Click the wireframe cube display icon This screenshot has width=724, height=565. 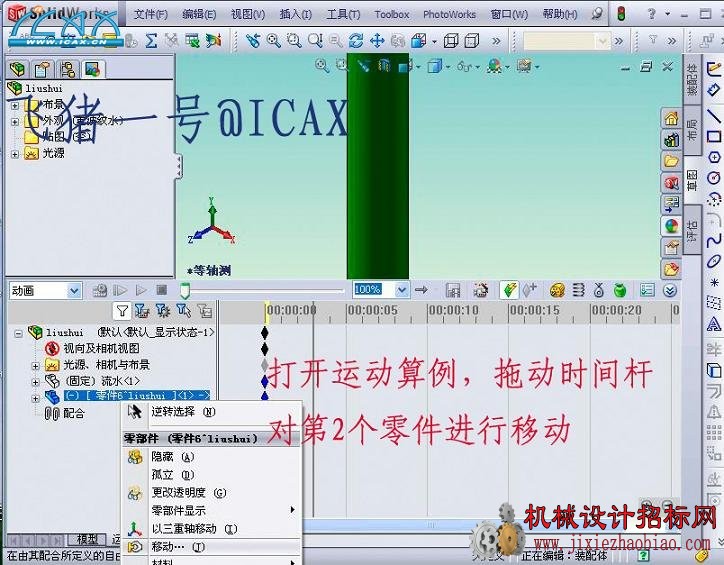[451, 41]
